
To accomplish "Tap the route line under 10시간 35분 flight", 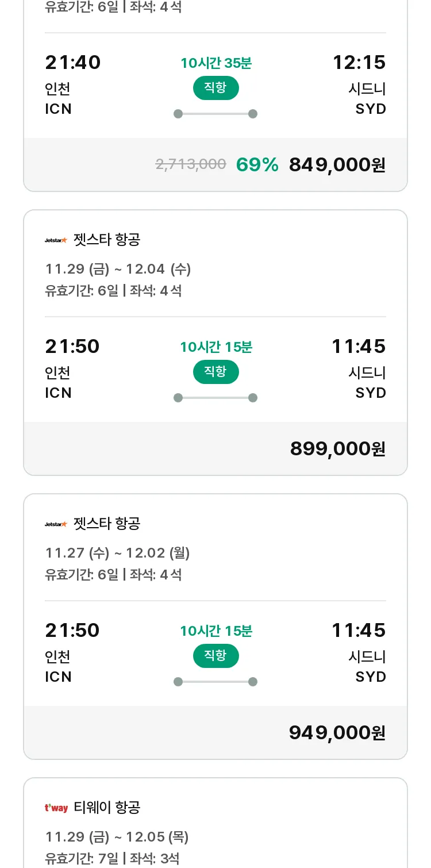I will click(x=215, y=114).
